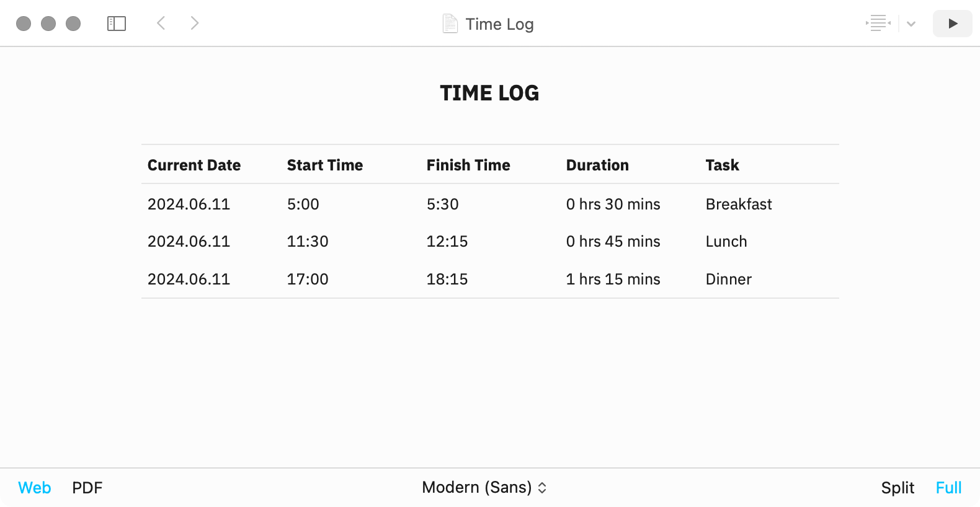Click the Duration column header
Viewport: 980px width, 507px height.
pyautogui.click(x=597, y=165)
